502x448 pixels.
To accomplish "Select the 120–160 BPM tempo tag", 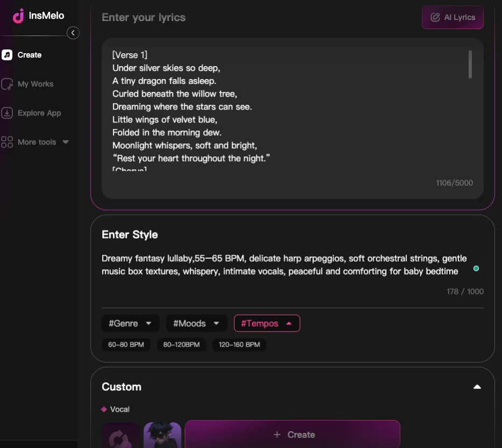I will pyautogui.click(x=239, y=345).
